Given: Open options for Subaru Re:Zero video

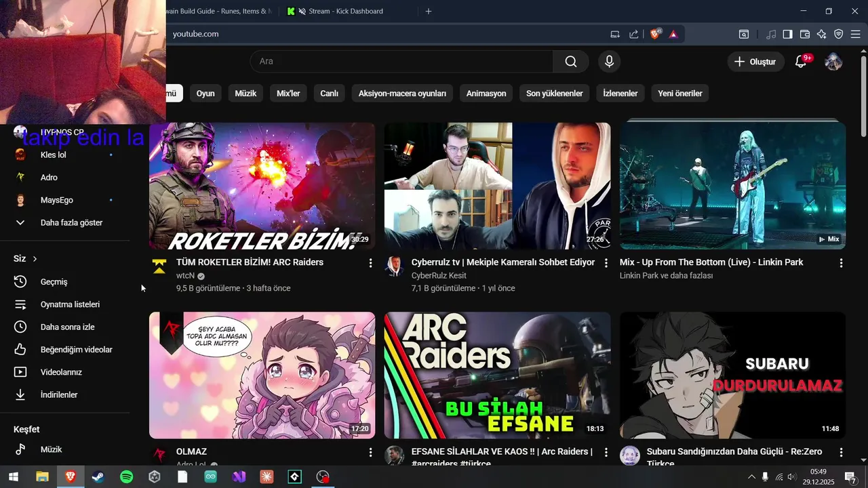Looking at the screenshot, I should 841,452.
